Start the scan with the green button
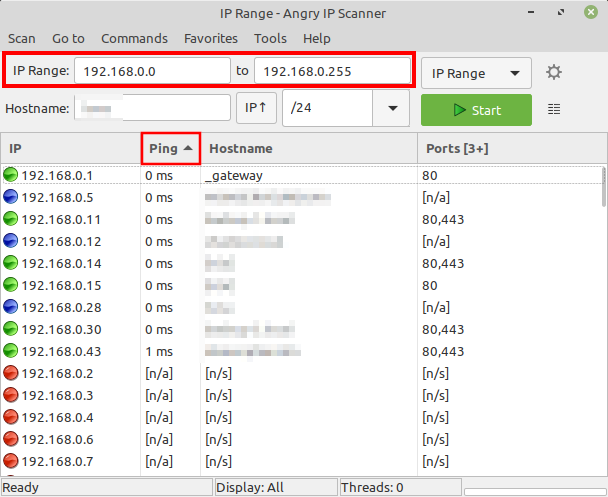The width and height of the screenshot is (608, 497). pos(476,109)
